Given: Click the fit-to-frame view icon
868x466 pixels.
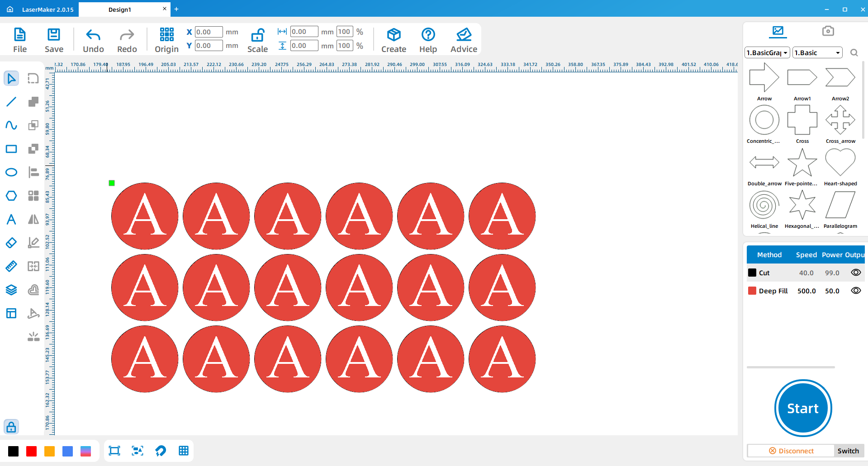Looking at the screenshot, I should 114,451.
